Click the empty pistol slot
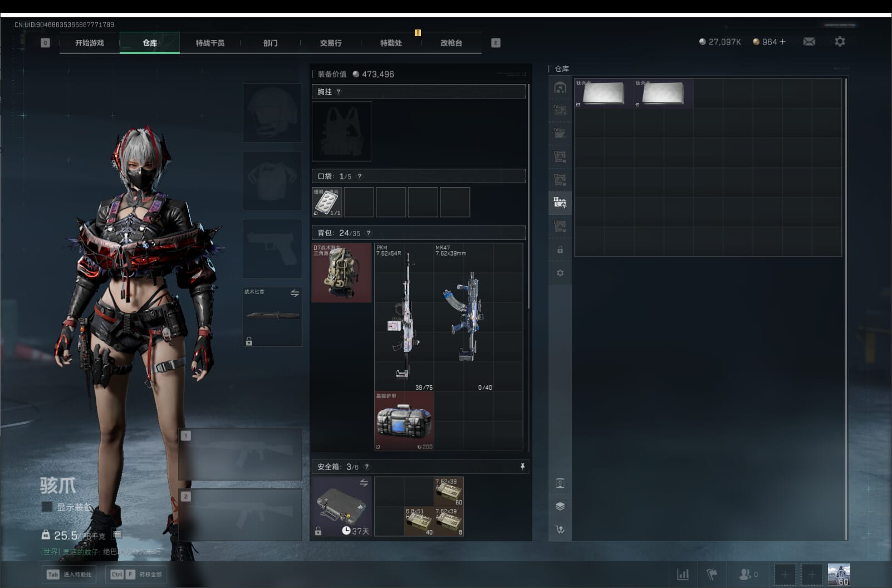 (x=272, y=248)
